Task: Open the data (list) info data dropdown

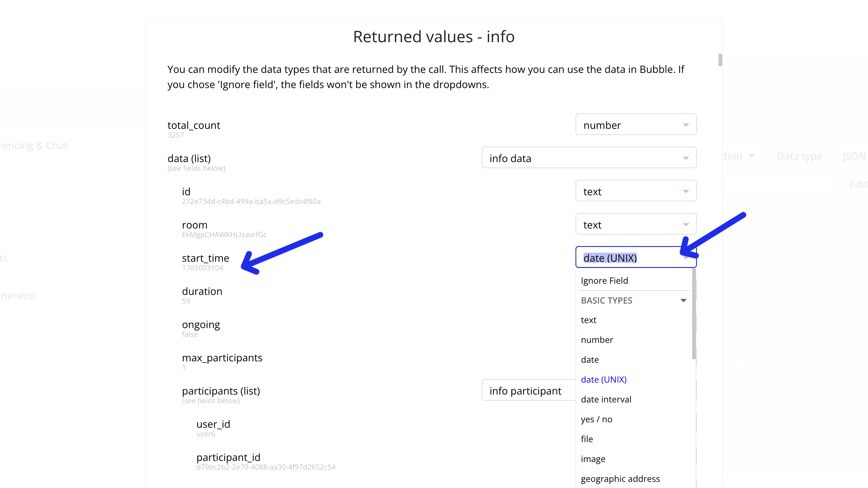Action: 589,158
